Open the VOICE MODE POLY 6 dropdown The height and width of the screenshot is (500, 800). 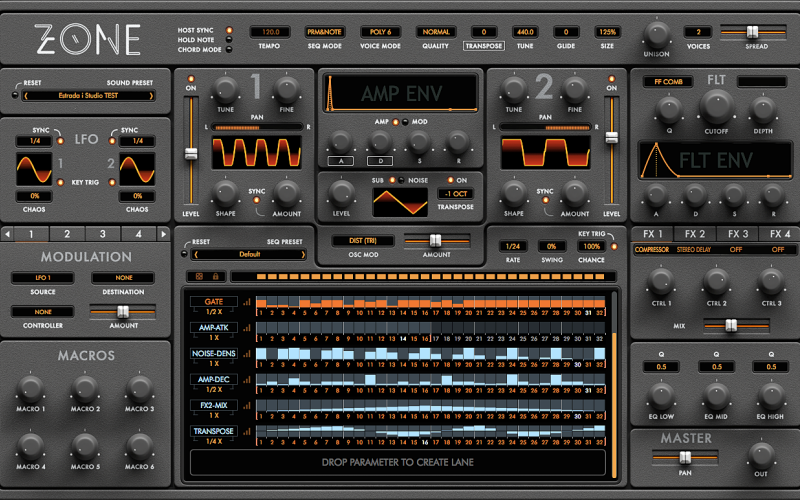click(x=380, y=32)
